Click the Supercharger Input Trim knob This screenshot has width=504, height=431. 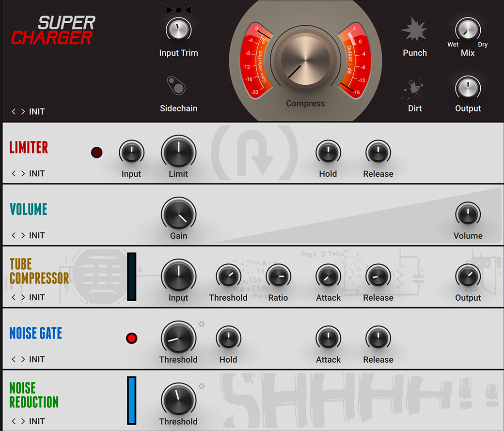tap(178, 30)
